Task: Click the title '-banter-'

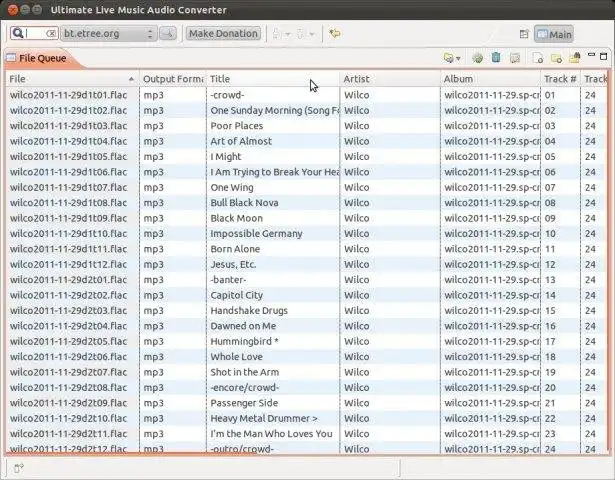Action: click(x=229, y=280)
